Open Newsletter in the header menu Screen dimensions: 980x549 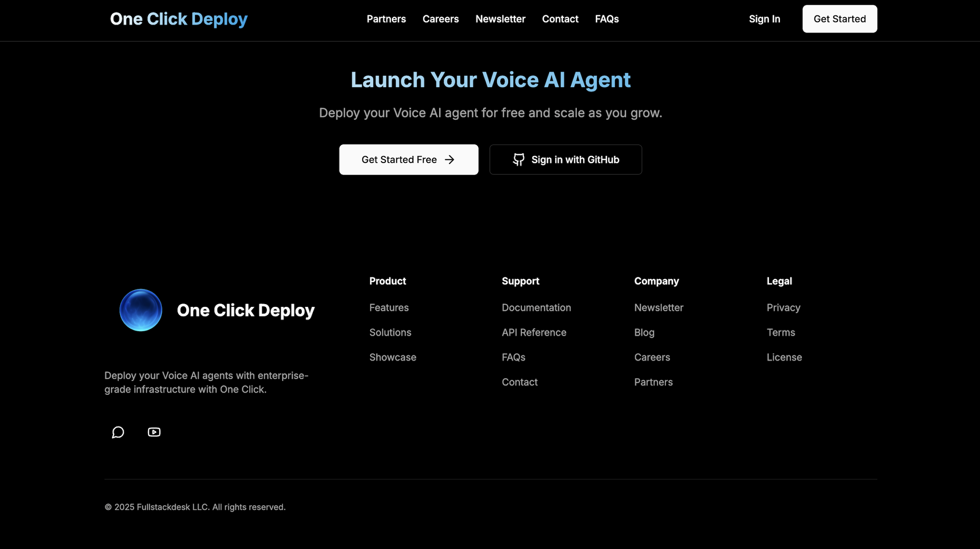(x=500, y=19)
